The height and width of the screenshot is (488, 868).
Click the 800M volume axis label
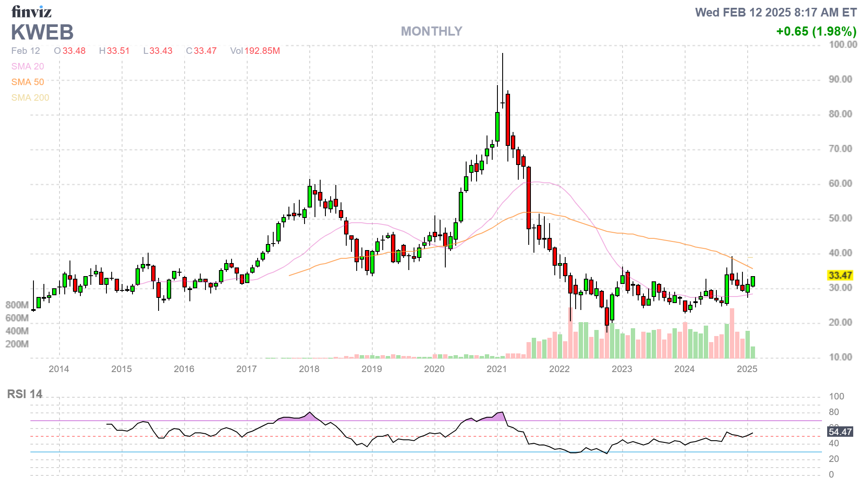17,305
